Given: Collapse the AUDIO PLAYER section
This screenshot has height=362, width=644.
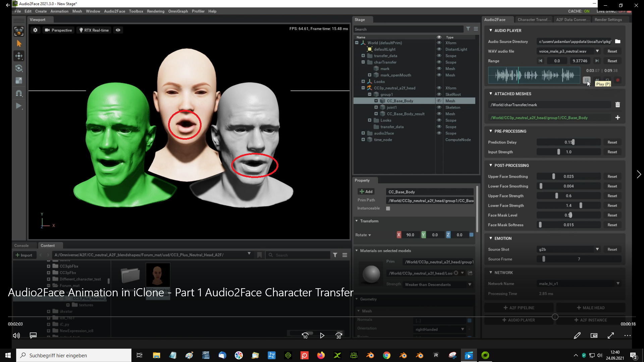Looking at the screenshot, I should pos(491,31).
